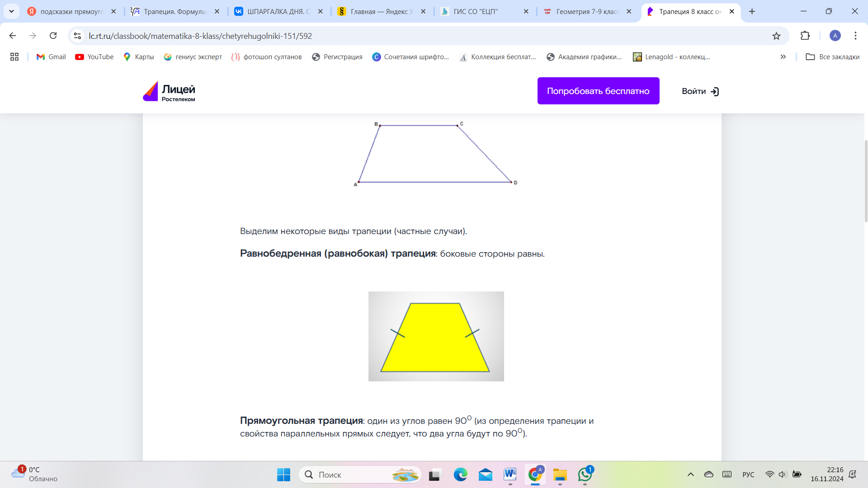Open Google Chrome on the taskbar
Viewport: 868px width, 488px height.
[x=535, y=474]
